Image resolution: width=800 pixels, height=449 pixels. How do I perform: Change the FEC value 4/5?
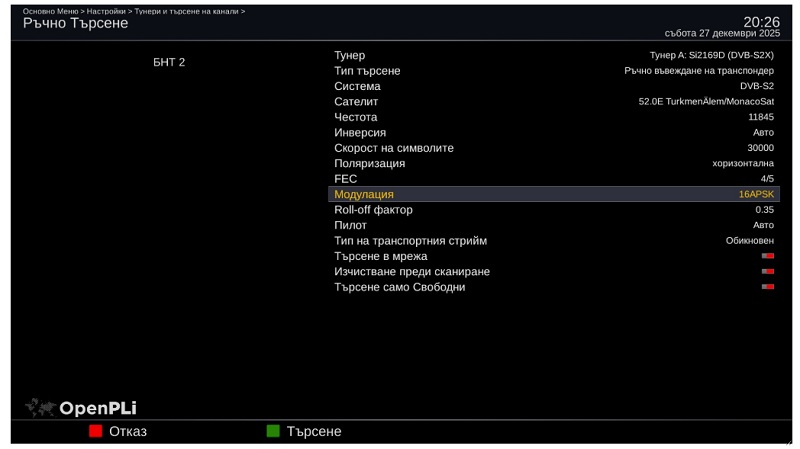click(767, 179)
